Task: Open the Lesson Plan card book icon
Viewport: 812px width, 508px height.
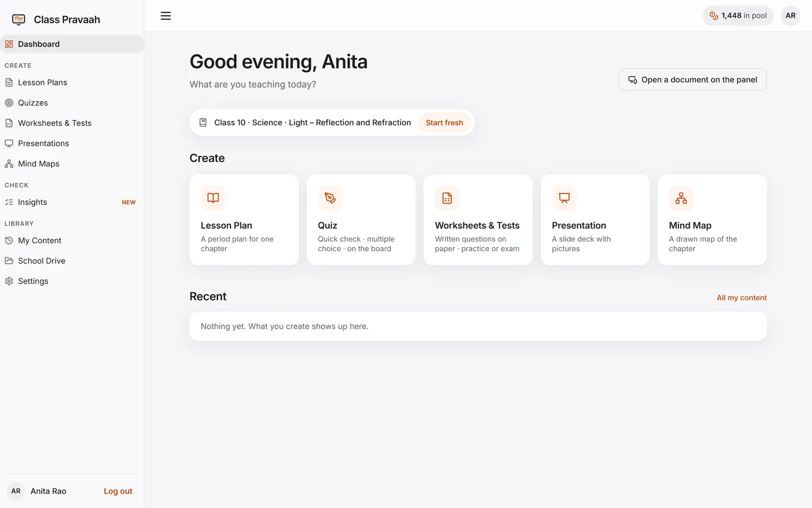Action: 213,198
